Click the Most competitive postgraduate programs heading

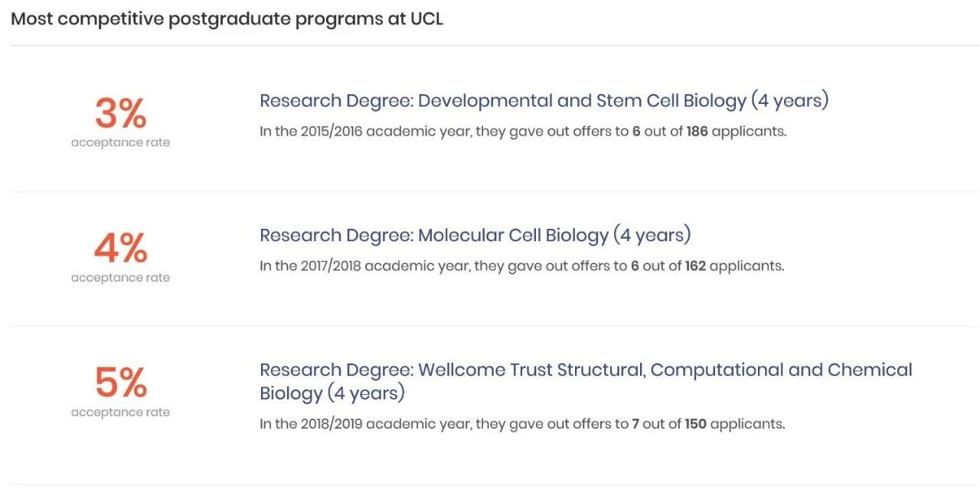click(227, 19)
